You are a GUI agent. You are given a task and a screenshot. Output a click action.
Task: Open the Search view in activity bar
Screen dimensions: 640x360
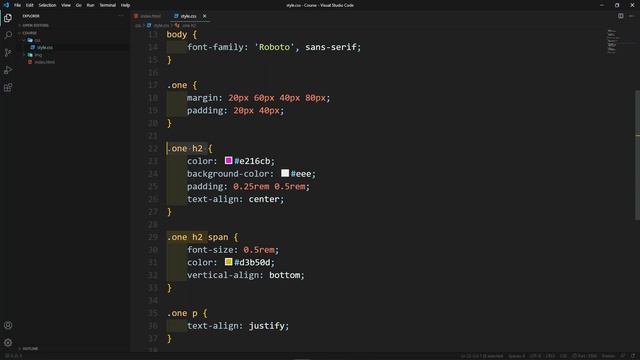click(8, 35)
